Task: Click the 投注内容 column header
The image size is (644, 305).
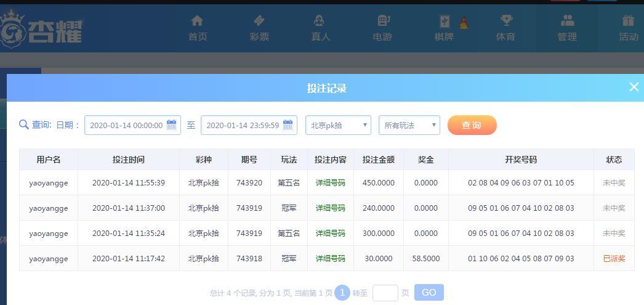Action: tap(330, 160)
